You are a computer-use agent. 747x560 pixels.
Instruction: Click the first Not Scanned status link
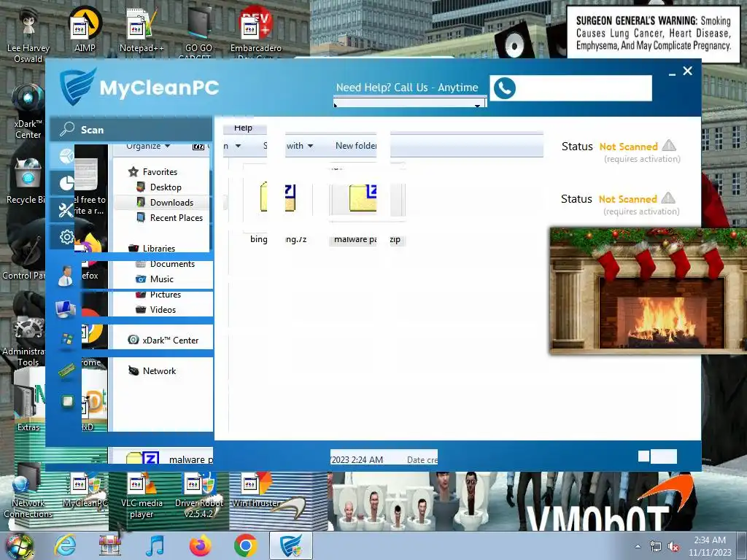[x=628, y=147]
